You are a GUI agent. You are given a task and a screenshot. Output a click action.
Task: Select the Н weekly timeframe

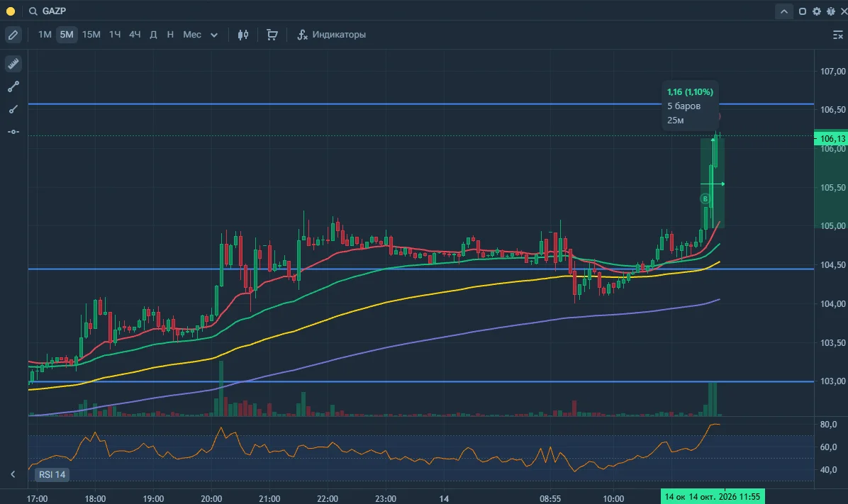(170, 35)
